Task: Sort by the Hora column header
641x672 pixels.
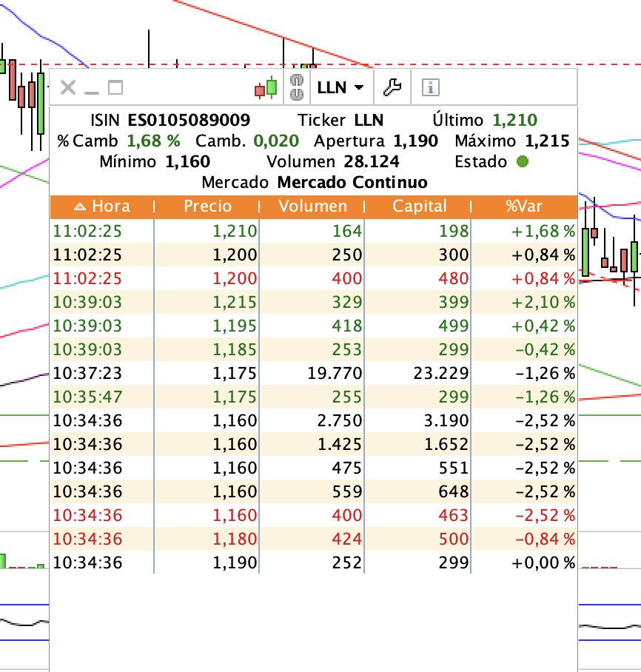Action: (102, 206)
